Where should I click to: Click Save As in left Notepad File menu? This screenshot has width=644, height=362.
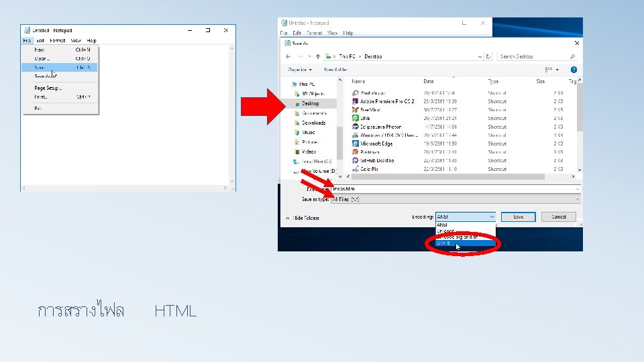pyautogui.click(x=60, y=76)
